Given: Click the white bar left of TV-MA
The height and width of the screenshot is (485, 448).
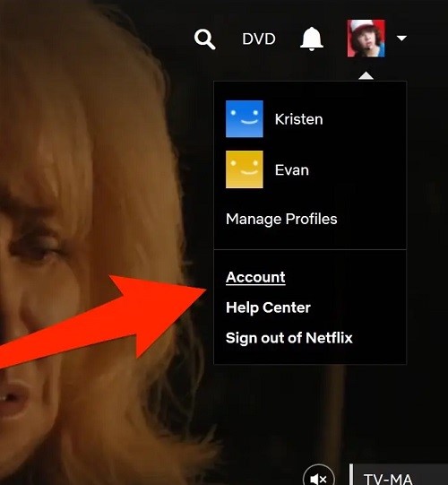Looking at the screenshot, I should tap(351, 474).
